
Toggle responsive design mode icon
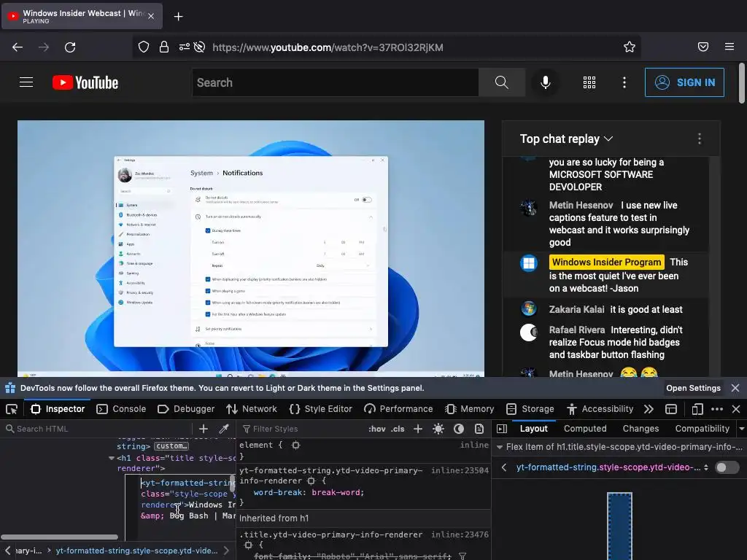click(x=697, y=409)
